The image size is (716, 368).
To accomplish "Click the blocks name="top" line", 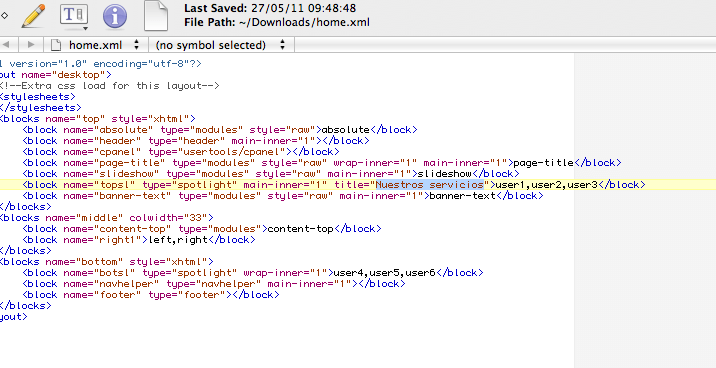I will coord(98,119).
